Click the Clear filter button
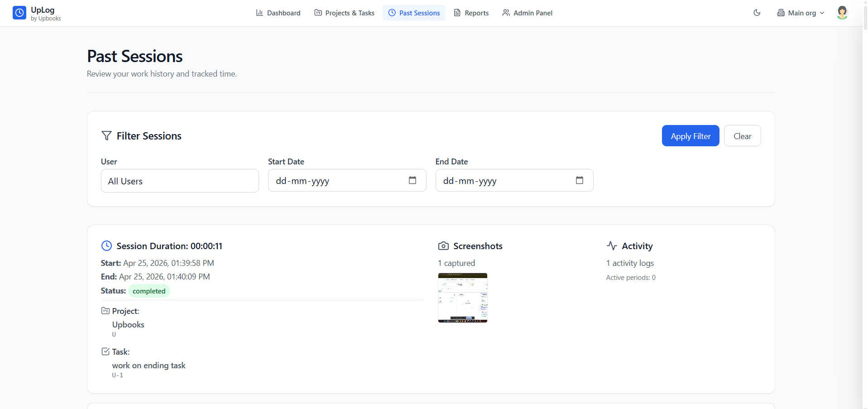This screenshot has width=868, height=409. pyautogui.click(x=742, y=136)
